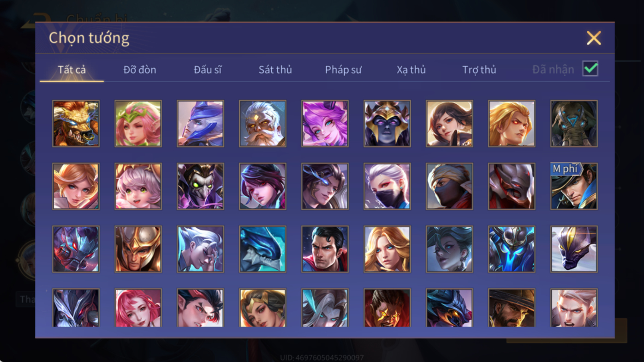Select the purple-haired cat-ear girl portrait

point(325,124)
